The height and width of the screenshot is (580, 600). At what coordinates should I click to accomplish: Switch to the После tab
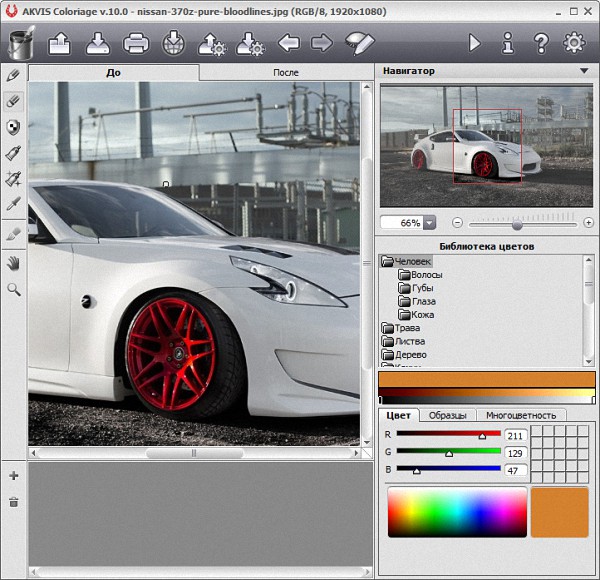(285, 73)
